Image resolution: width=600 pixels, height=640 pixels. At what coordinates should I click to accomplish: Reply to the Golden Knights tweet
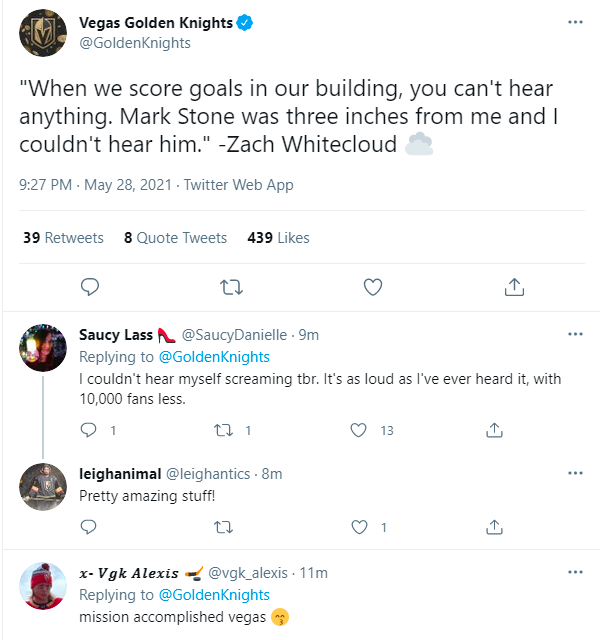point(90,288)
